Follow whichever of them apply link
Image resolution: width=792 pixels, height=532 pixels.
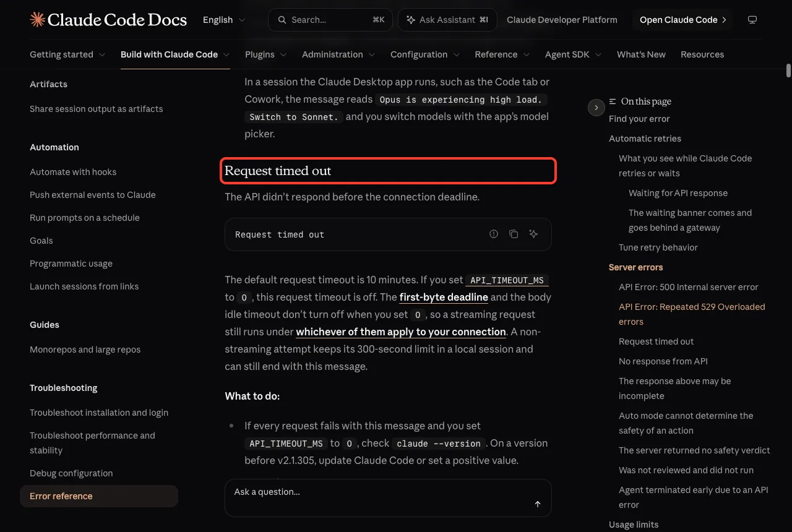[x=401, y=332]
